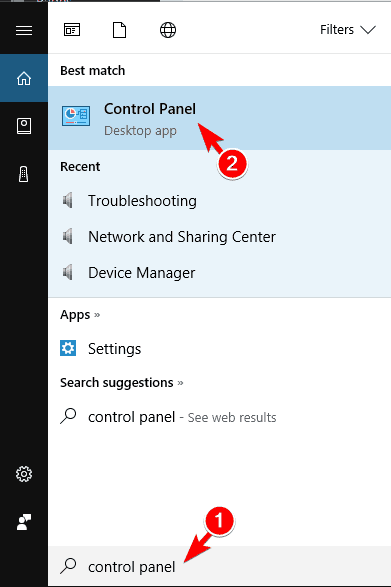Open Network and Sharing Center recent item

point(219,237)
